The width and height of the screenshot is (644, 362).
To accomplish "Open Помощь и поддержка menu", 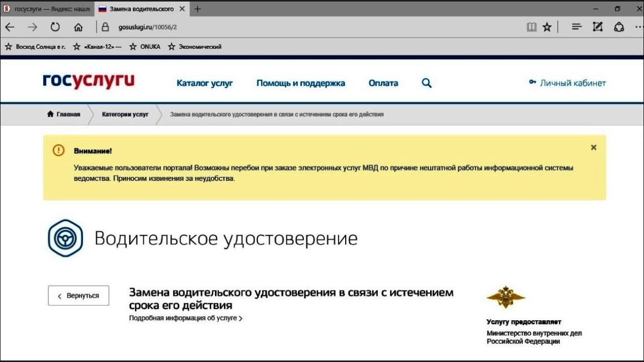I will click(x=301, y=83).
